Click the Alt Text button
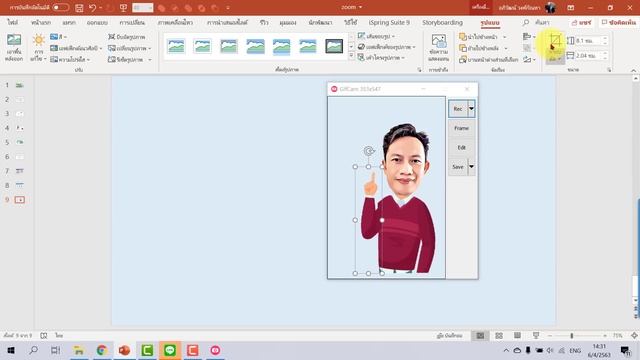 pos(439,48)
